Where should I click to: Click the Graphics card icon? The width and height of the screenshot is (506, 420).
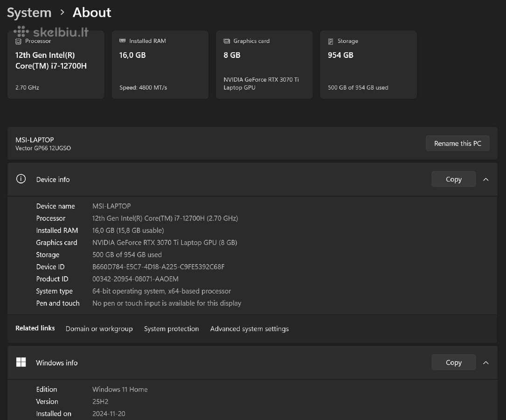(x=227, y=41)
